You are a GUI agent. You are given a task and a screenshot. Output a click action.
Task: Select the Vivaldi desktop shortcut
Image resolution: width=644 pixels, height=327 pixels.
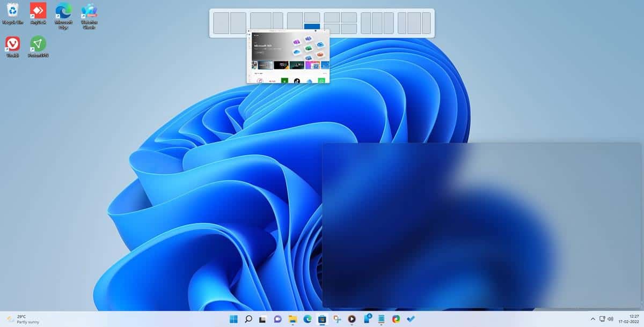12,47
